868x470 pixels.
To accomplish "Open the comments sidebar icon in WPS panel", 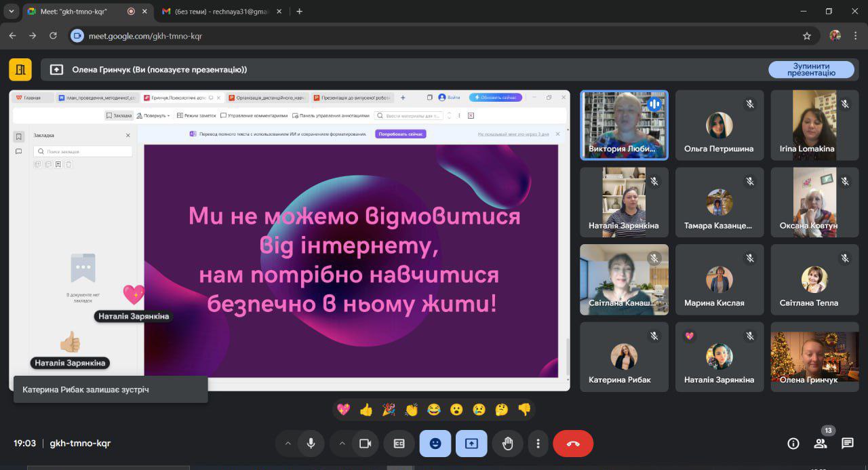I will tap(19, 151).
